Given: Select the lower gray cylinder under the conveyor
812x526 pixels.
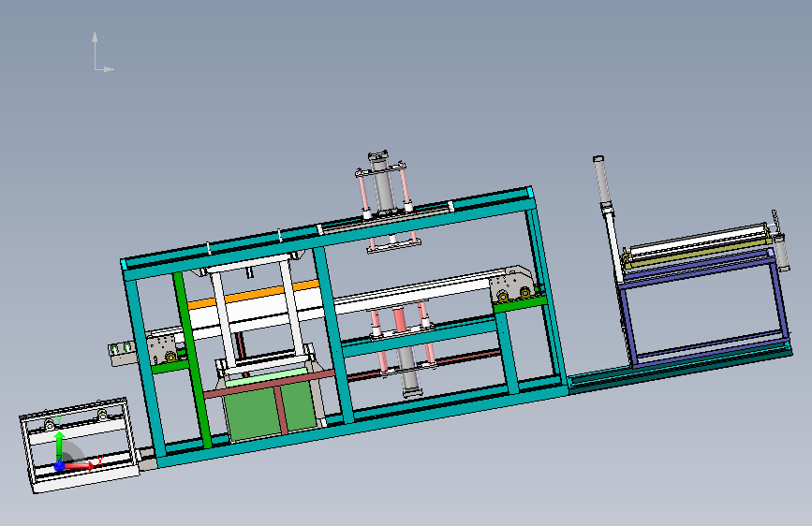Looking at the screenshot, I should pyautogui.click(x=409, y=371).
